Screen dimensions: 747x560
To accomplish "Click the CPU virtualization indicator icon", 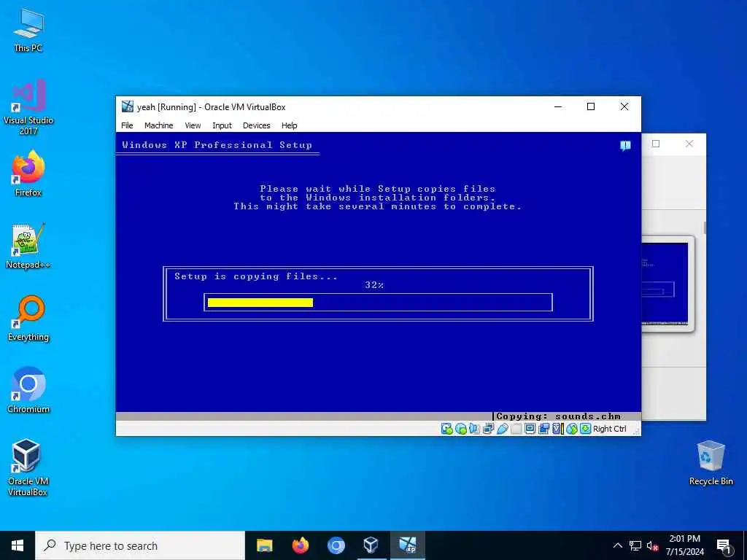I will click(557, 429).
